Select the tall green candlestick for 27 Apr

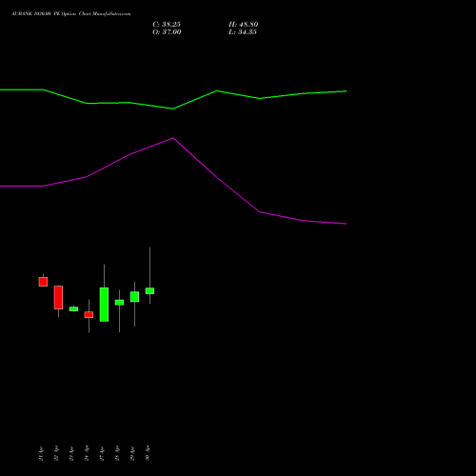click(x=104, y=305)
